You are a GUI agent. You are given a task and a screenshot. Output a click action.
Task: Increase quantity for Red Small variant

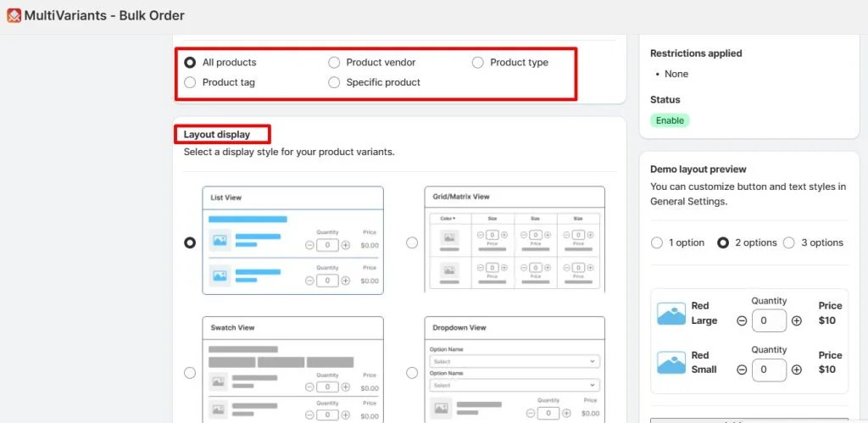(796, 370)
